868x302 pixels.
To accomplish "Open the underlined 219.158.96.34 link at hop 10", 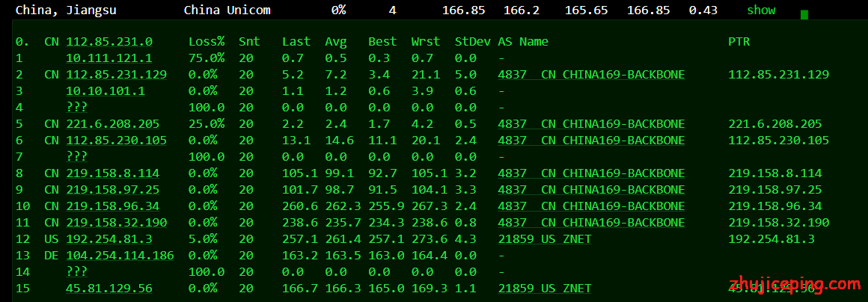I will [x=112, y=206].
